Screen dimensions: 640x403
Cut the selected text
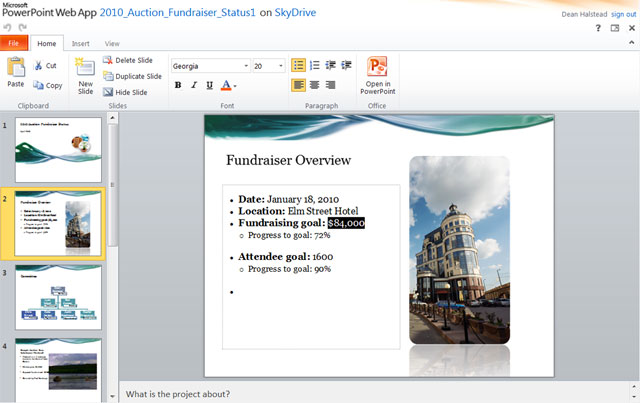point(45,66)
